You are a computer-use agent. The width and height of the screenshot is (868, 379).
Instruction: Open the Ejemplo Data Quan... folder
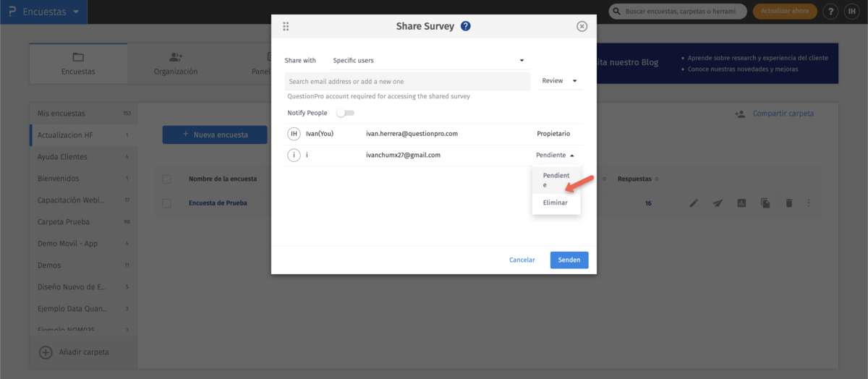pos(83,309)
